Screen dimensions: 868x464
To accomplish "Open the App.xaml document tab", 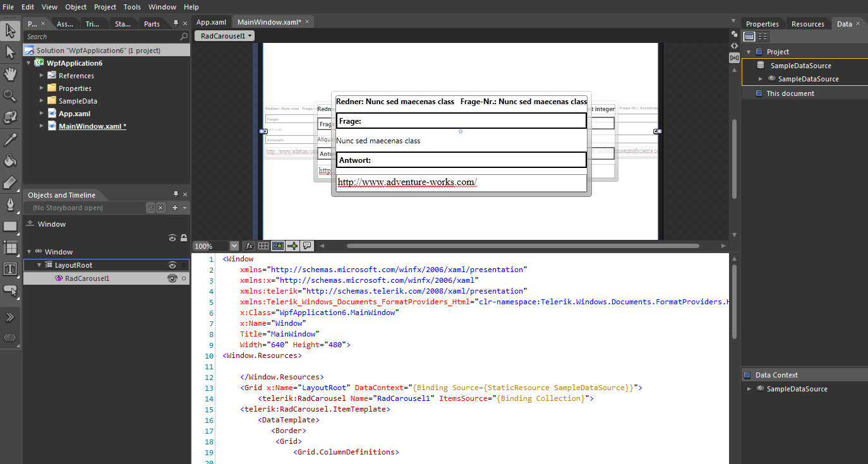I will pyautogui.click(x=211, y=22).
